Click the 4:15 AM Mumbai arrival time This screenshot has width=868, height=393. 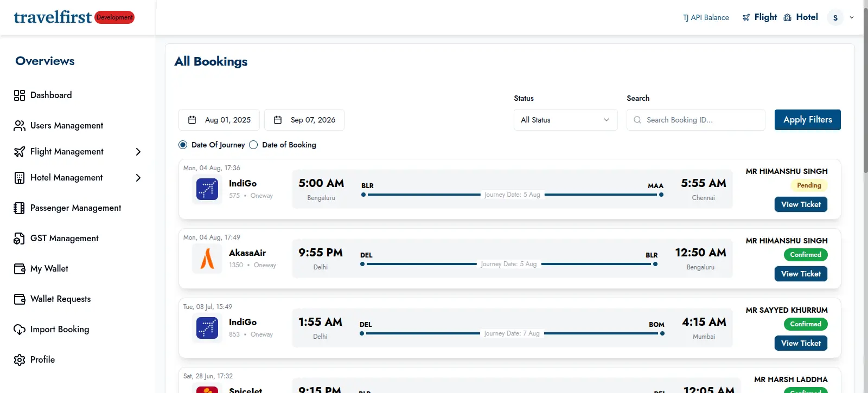(704, 322)
